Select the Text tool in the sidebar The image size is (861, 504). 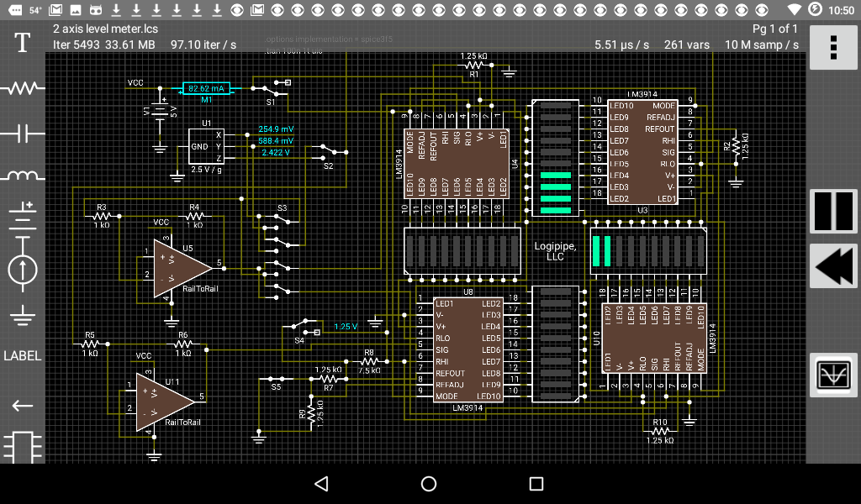click(x=22, y=42)
